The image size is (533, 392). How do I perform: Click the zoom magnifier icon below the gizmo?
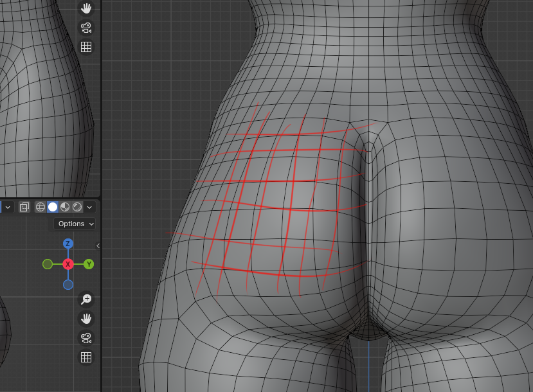click(x=86, y=299)
